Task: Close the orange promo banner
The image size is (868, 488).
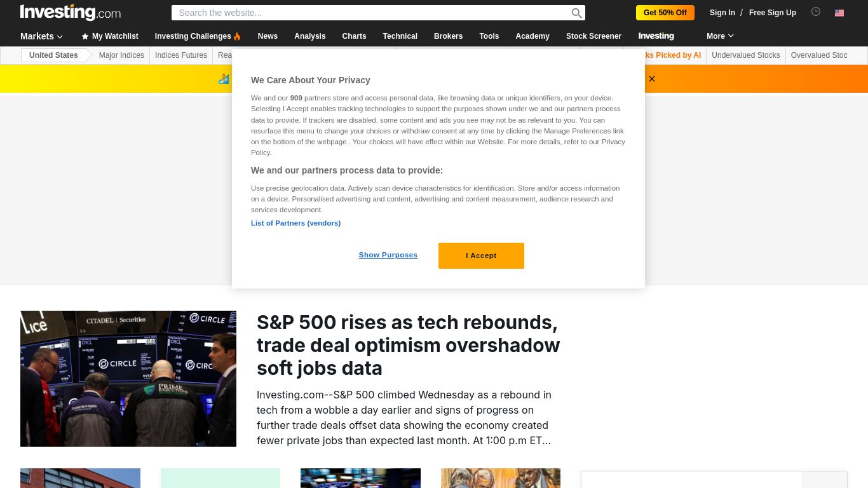Action: point(651,79)
